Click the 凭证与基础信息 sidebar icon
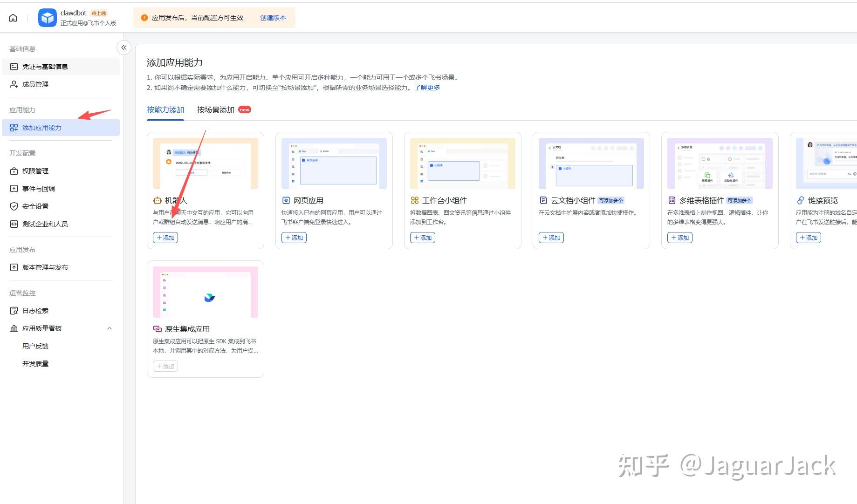The width and height of the screenshot is (857, 504). [14, 67]
